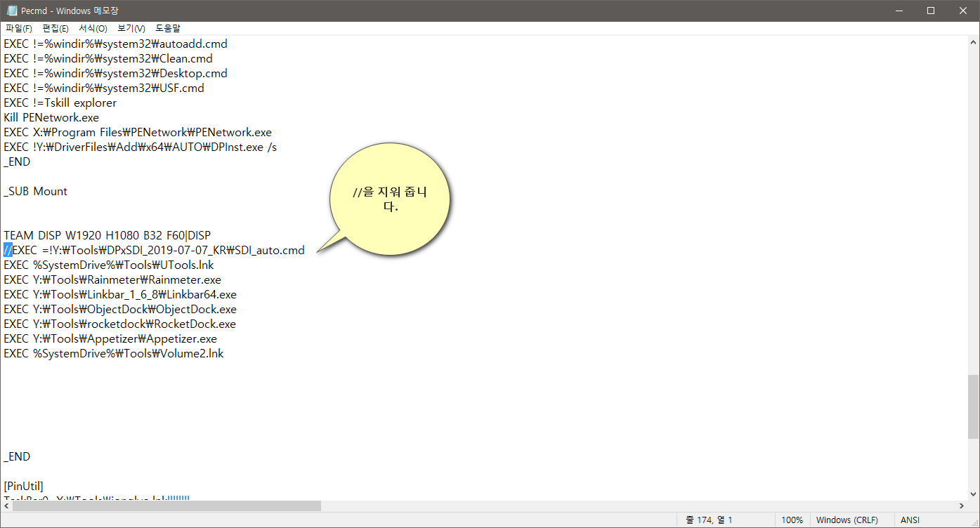980x528 pixels.
Task: Click the DPInst.exe /s line
Action: pos(140,147)
